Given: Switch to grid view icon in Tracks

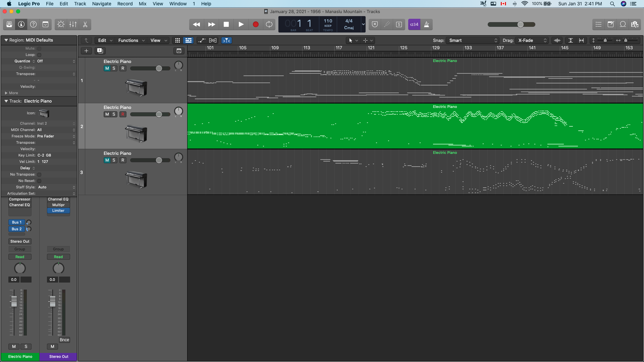Looking at the screenshot, I should 178,41.
